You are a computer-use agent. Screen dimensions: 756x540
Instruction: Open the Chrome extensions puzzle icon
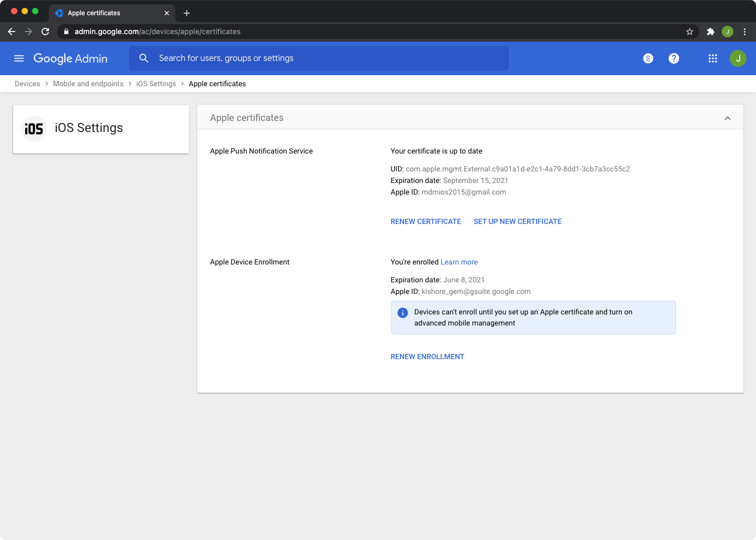pos(711,32)
